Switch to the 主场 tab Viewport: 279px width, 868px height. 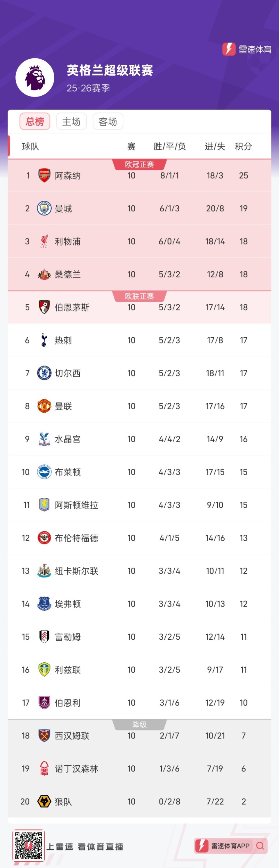71,121
